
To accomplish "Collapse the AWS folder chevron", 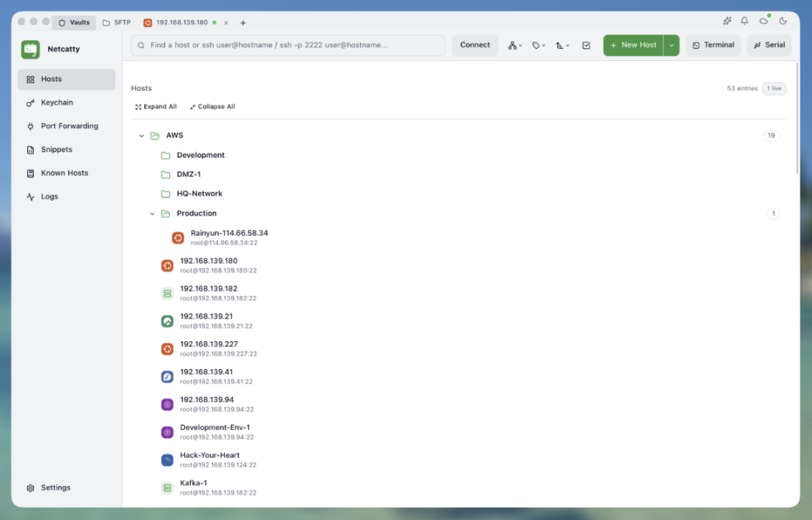I will coord(141,135).
